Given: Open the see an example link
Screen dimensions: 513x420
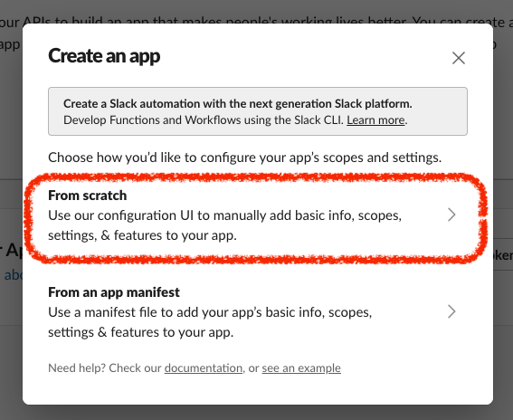Looking at the screenshot, I should [x=301, y=367].
